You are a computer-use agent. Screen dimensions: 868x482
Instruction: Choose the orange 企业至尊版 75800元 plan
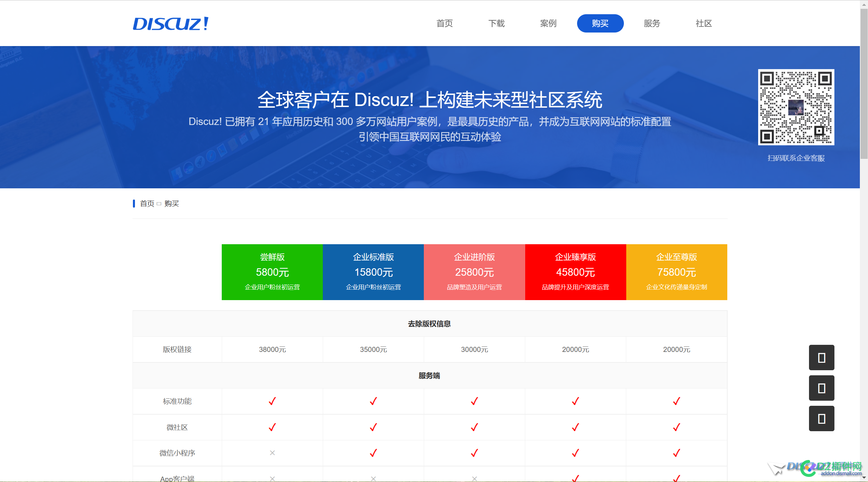click(x=676, y=272)
